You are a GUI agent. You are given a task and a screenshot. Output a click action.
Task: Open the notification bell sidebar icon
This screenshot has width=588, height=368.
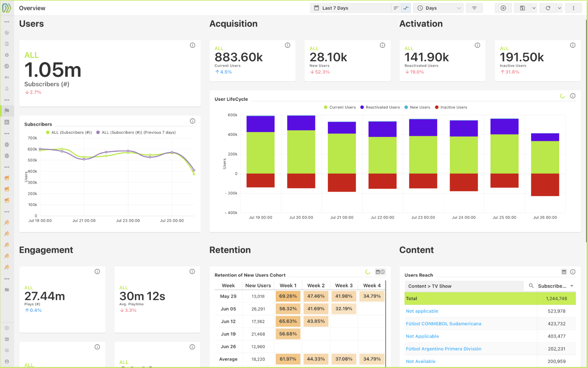coord(7,89)
